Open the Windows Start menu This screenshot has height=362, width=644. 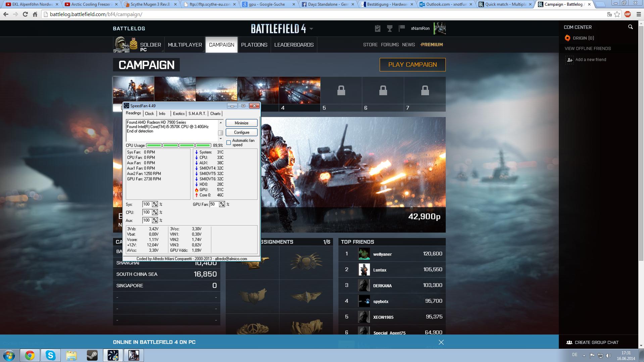(x=9, y=355)
